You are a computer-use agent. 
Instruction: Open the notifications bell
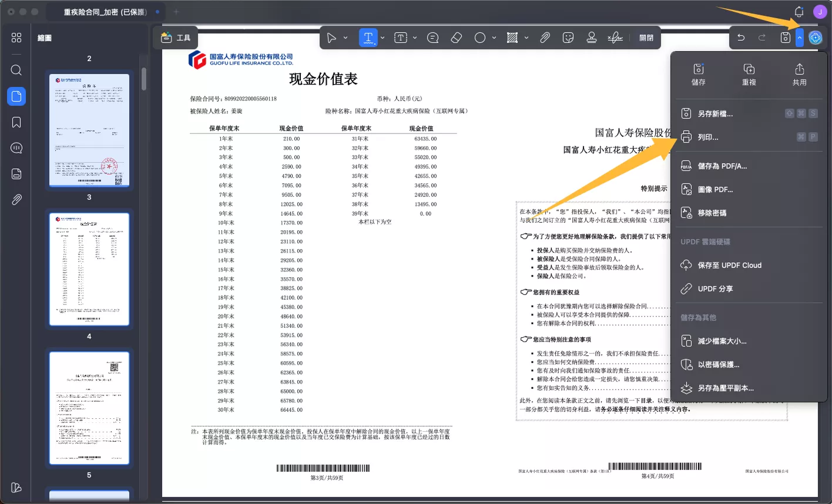point(799,12)
